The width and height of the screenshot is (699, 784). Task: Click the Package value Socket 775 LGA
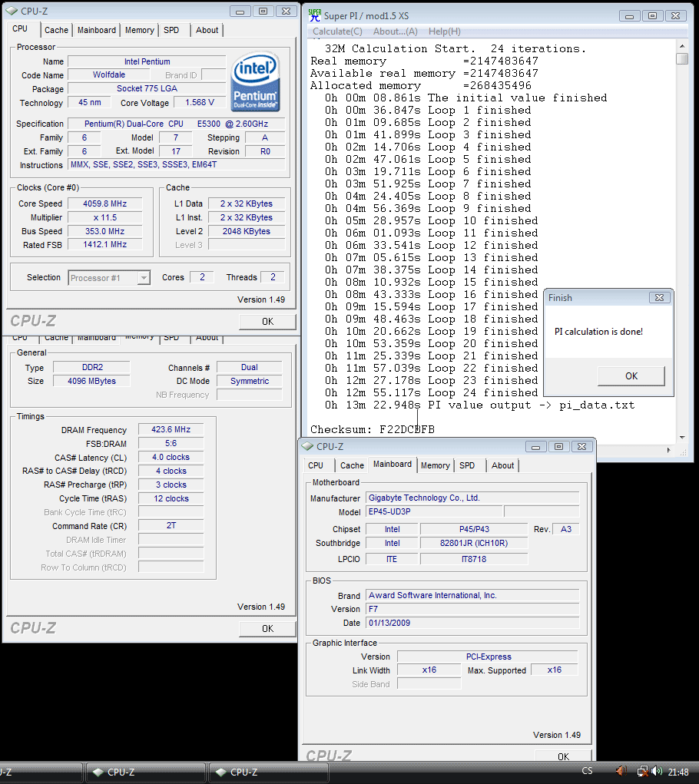147,88
